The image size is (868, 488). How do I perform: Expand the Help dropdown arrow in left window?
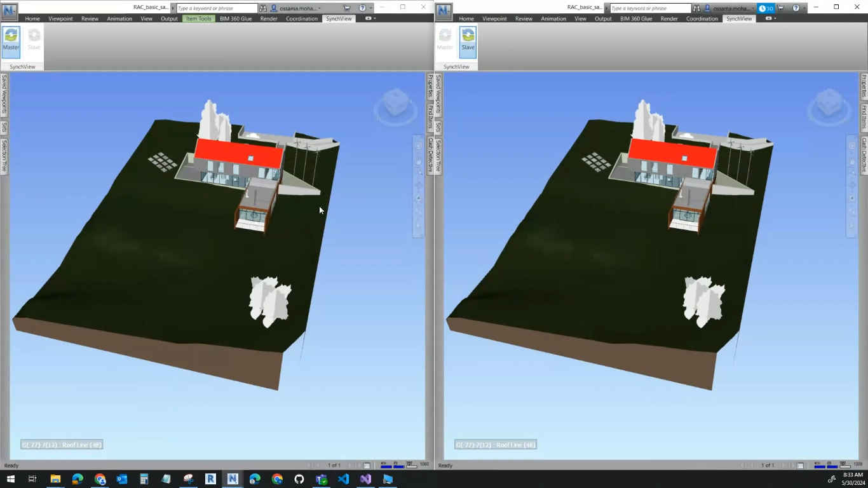[371, 8]
